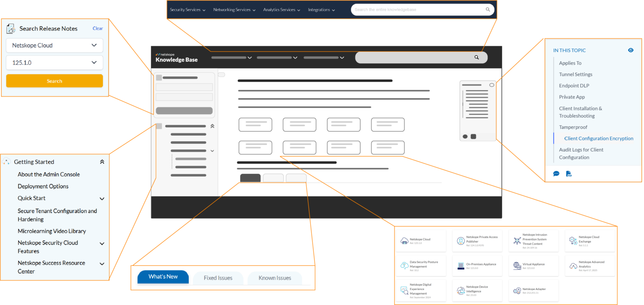Open the 125.1.0 version dropdown
644x305 pixels.
point(55,62)
